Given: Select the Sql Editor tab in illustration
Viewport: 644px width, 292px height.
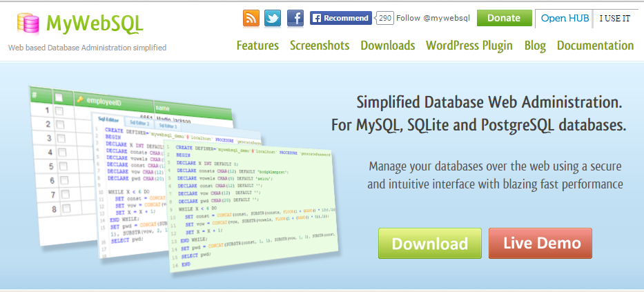Looking at the screenshot, I should 108,120.
